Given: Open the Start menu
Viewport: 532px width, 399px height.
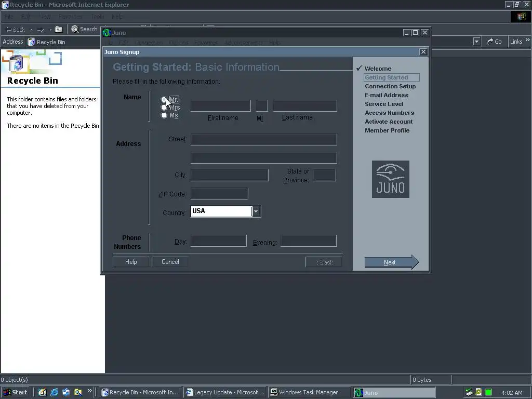Looking at the screenshot, I should click(15, 392).
